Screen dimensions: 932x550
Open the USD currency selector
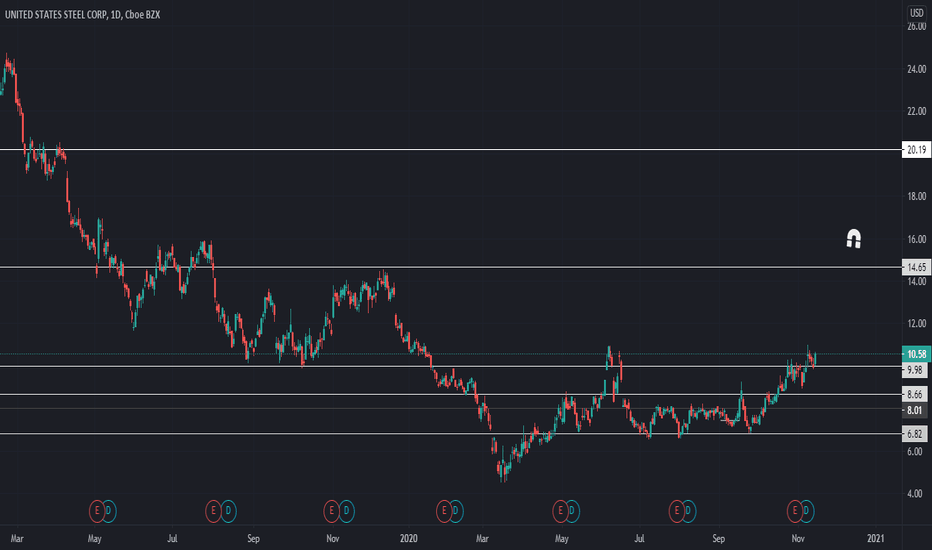click(917, 12)
